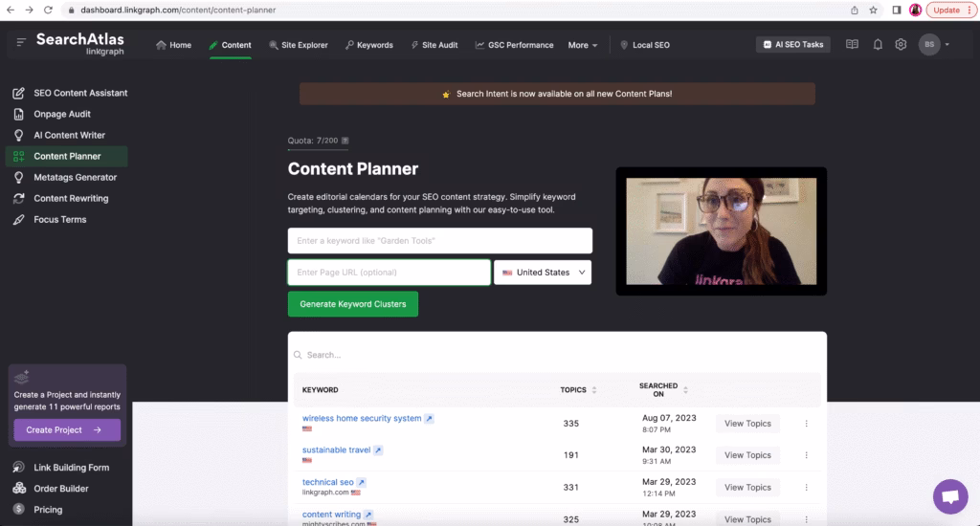The width and height of the screenshot is (980, 526).
Task: Open the United States country dropdown
Action: click(543, 273)
